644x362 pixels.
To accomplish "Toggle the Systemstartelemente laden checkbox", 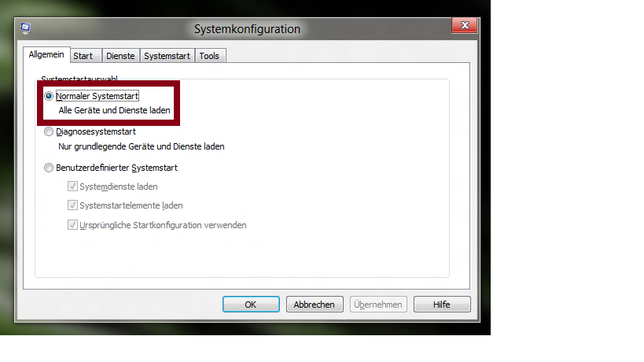I will [x=72, y=205].
